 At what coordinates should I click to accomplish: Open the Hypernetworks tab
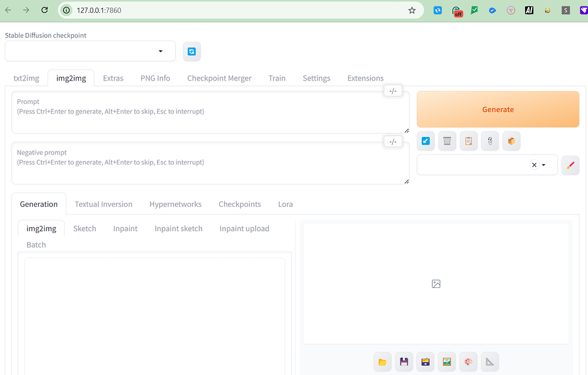pyautogui.click(x=175, y=204)
